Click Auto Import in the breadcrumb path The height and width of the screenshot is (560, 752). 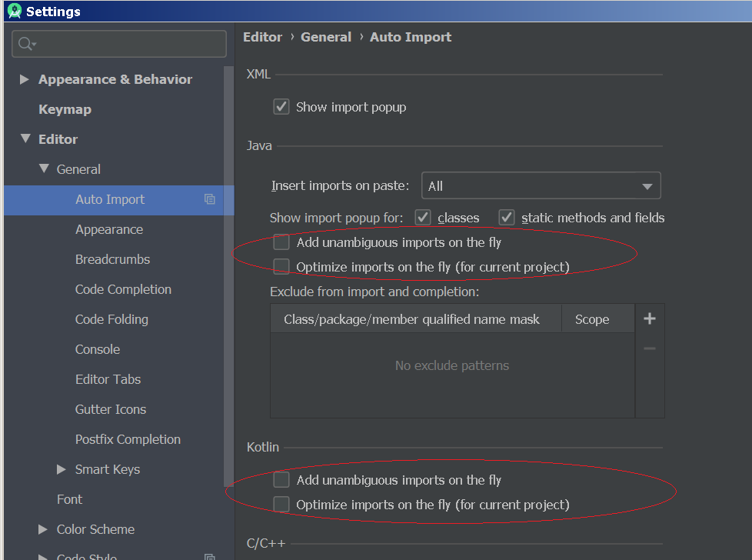411,37
